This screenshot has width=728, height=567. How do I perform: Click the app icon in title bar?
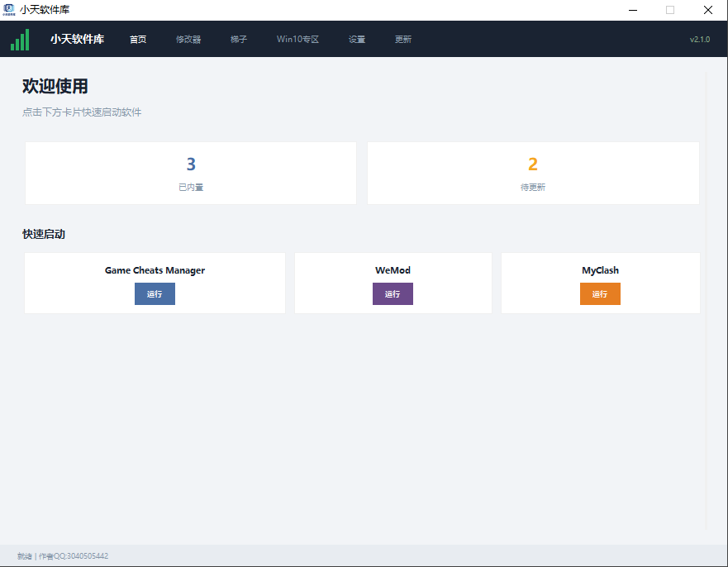9,10
